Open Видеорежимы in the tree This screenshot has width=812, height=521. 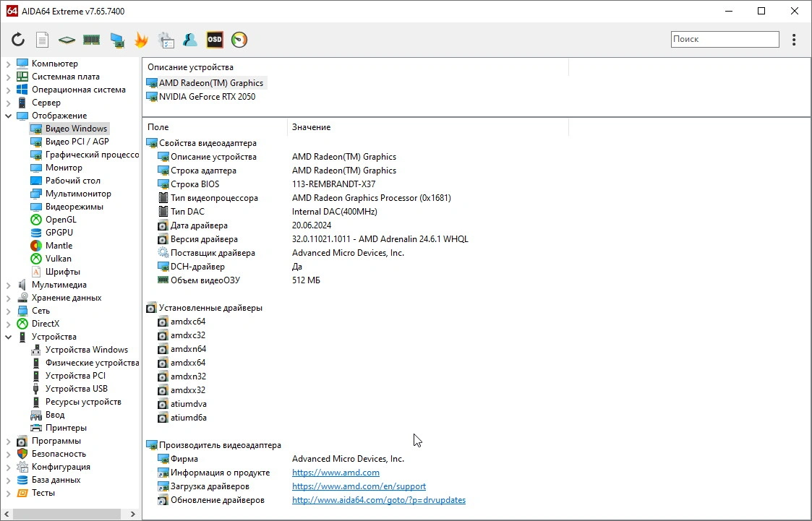coord(74,207)
